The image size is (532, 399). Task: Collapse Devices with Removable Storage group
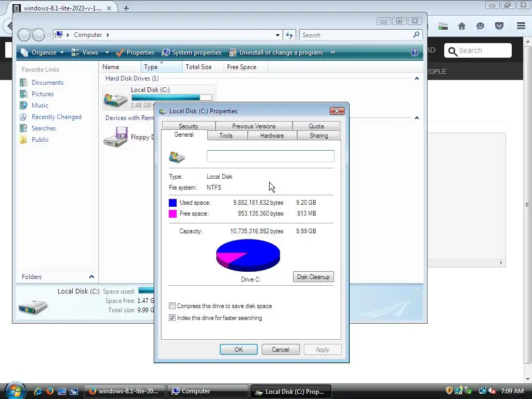click(417, 118)
